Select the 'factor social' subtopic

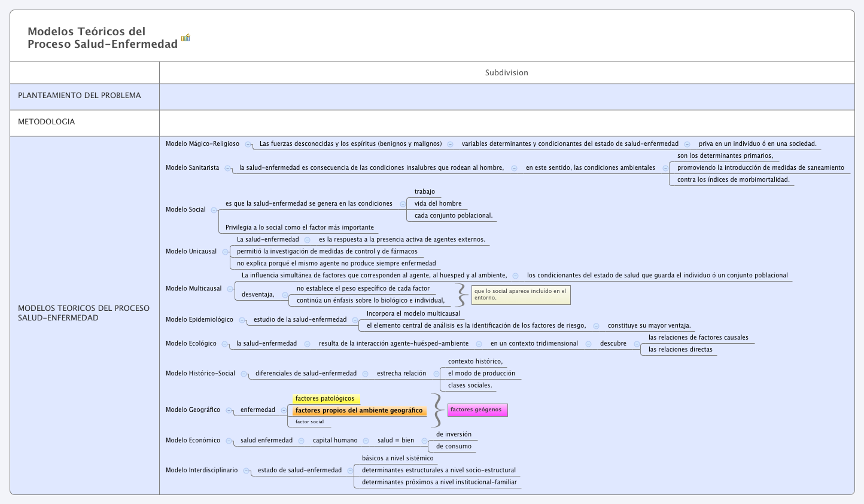click(309, 422)
